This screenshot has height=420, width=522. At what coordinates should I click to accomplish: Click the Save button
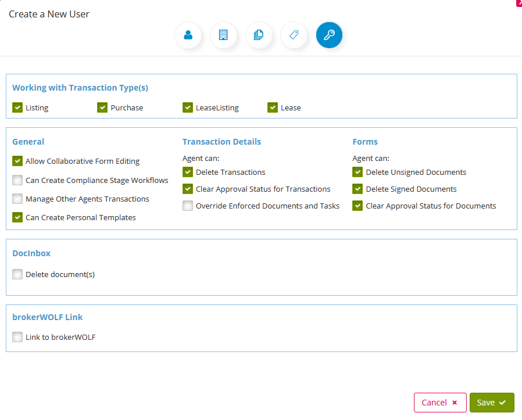click(492, 402)
